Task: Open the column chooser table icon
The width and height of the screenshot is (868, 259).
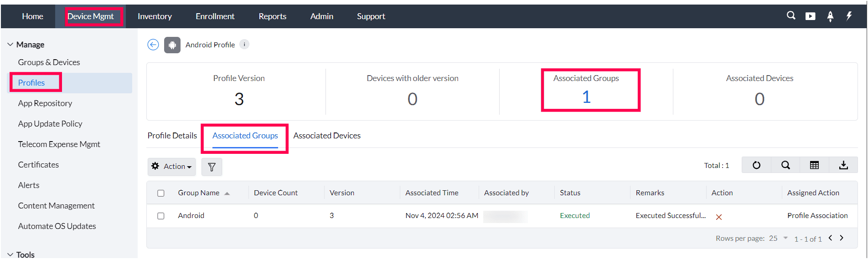Action: (x=814, y=165)
